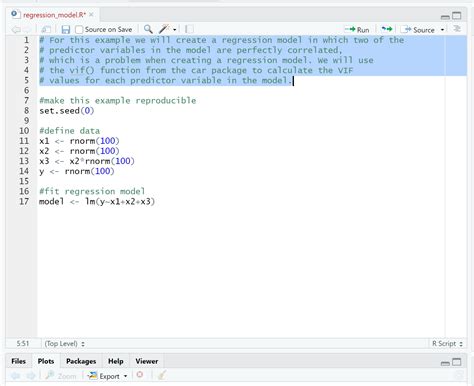Screen dimensions: 474x386
Task: Maximize the Plots pane
Action: point(457,362)
